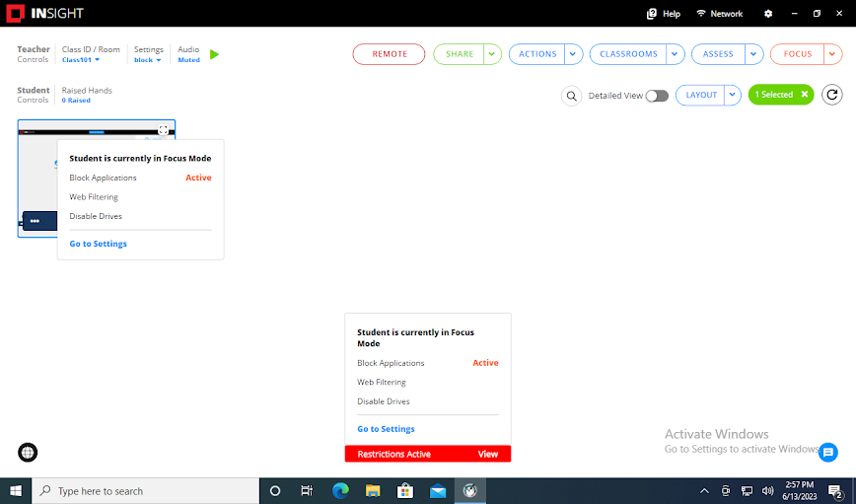Click the Restrictions Active label

pos(394,454)
